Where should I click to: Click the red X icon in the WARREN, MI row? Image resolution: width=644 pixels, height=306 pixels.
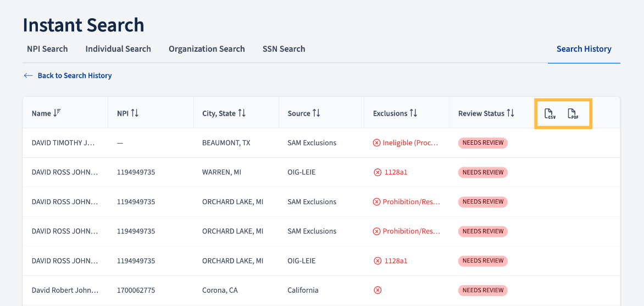point(377,172)
